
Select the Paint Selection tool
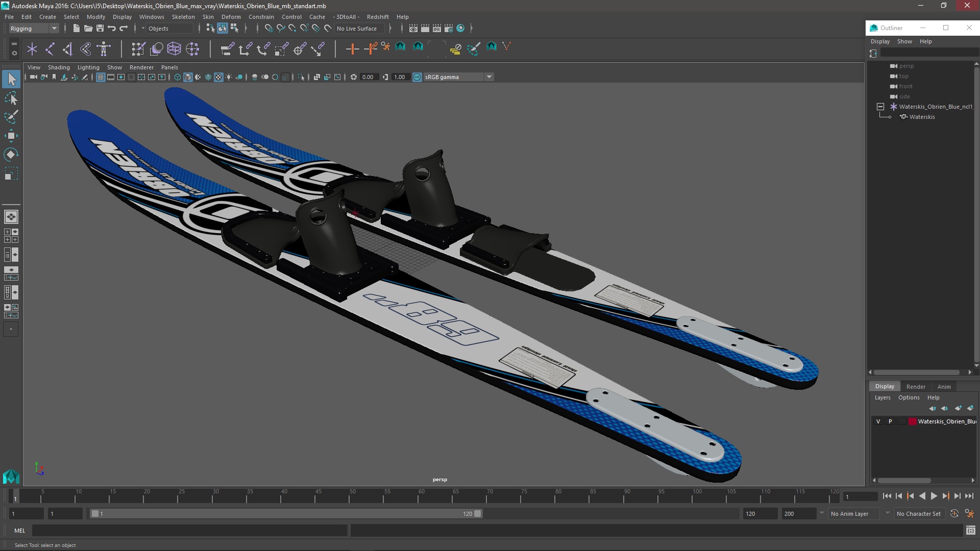[11, 117]
